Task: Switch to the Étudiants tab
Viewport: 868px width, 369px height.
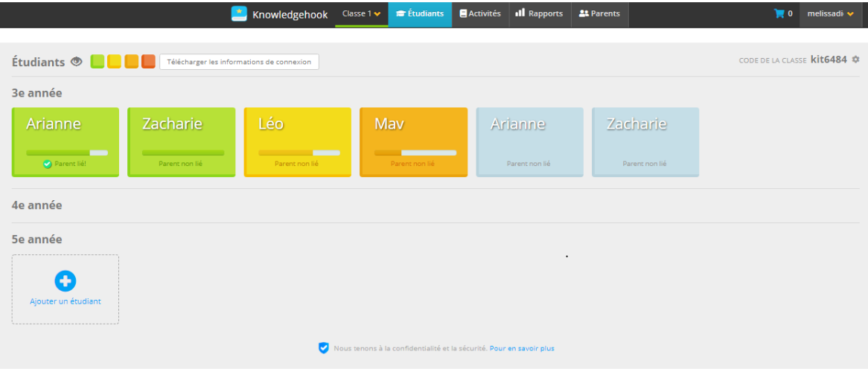Action: 420,14
